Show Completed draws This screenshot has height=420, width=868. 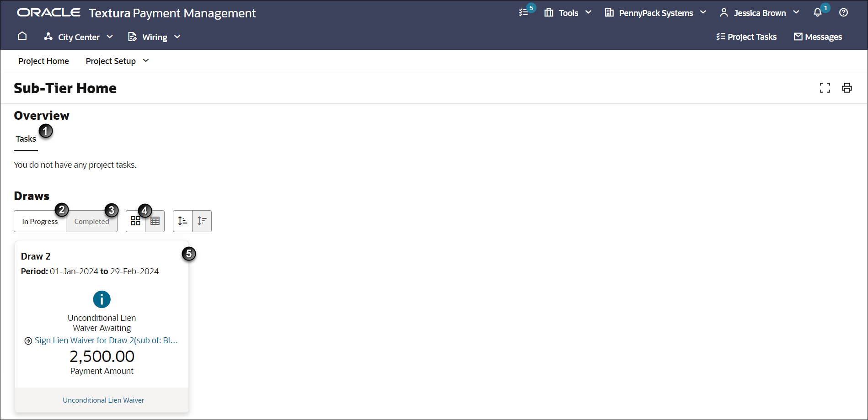[91, 221]
